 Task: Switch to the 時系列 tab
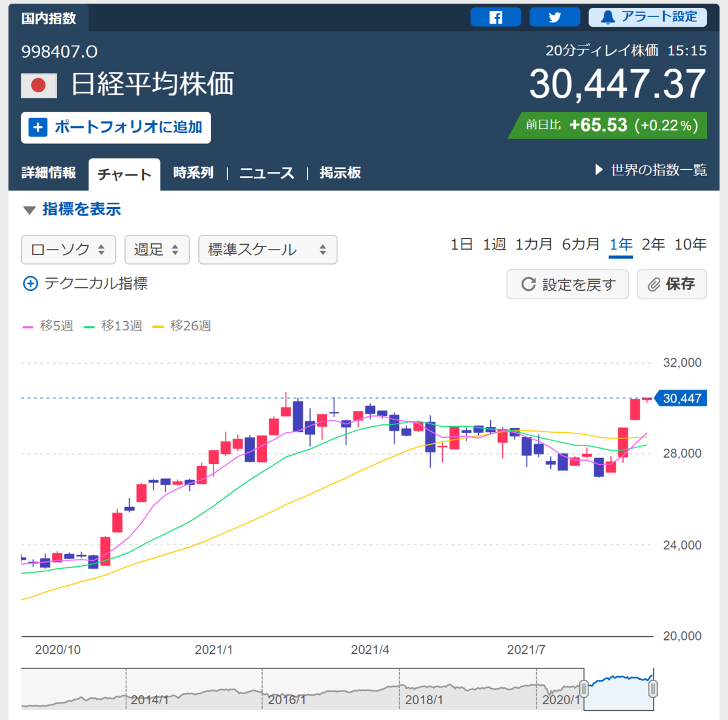tap(193, 173)
